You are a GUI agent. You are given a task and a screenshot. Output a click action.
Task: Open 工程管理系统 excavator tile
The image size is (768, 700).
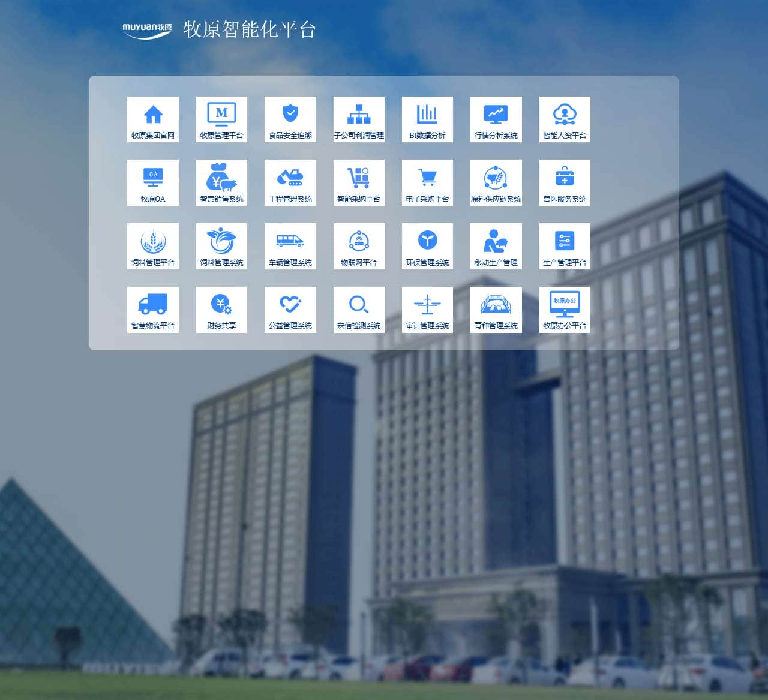coord(290,182)
